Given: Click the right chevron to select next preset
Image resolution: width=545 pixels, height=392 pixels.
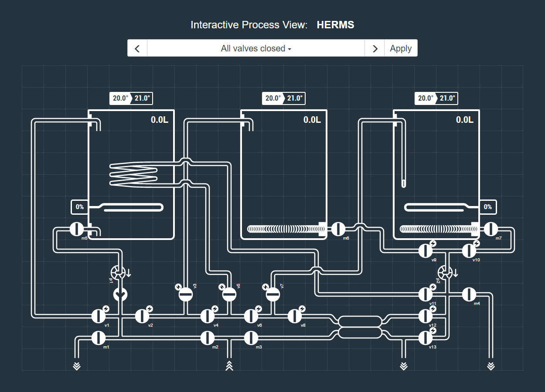Looking at the screenshot, I should point(374,48).
